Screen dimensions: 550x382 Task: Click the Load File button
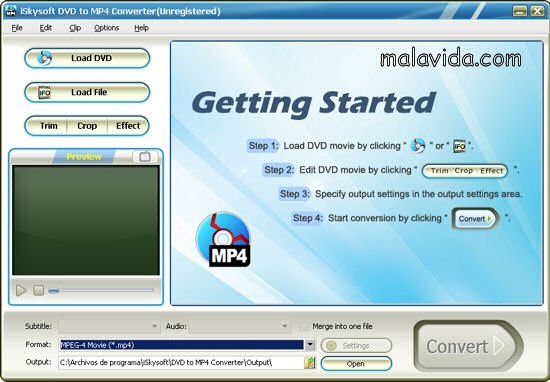[87, 92]
